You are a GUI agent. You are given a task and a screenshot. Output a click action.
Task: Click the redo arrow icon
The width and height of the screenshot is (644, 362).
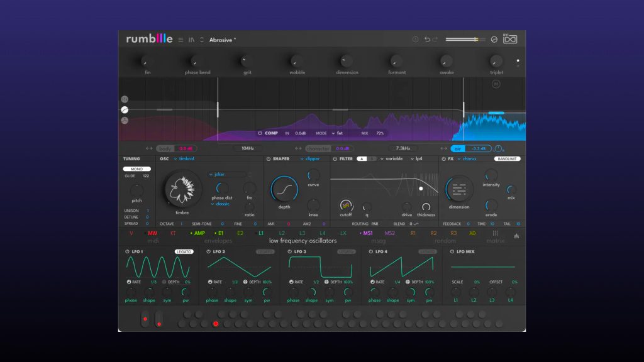[x=435, y=40]
